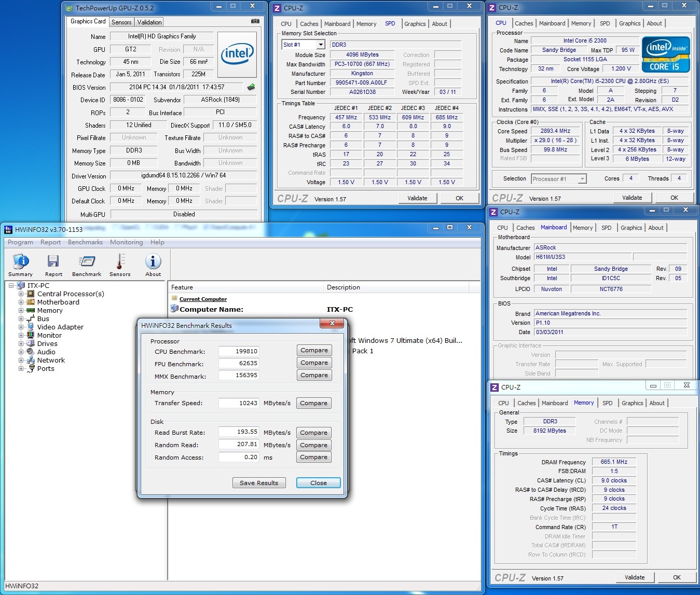Compare the Memory Transfer Speed result
This screenshot has width=700, height=595.
click(x=314, y=403)
